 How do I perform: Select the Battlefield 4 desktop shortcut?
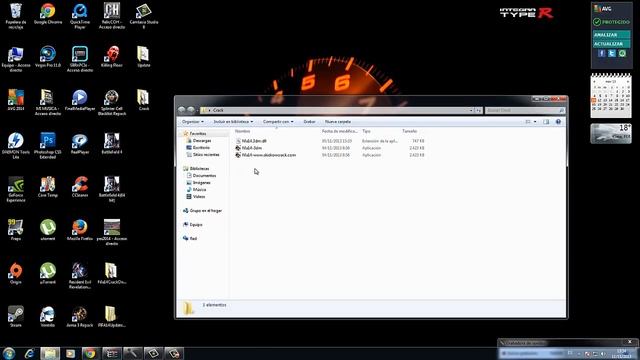point(112,143)
